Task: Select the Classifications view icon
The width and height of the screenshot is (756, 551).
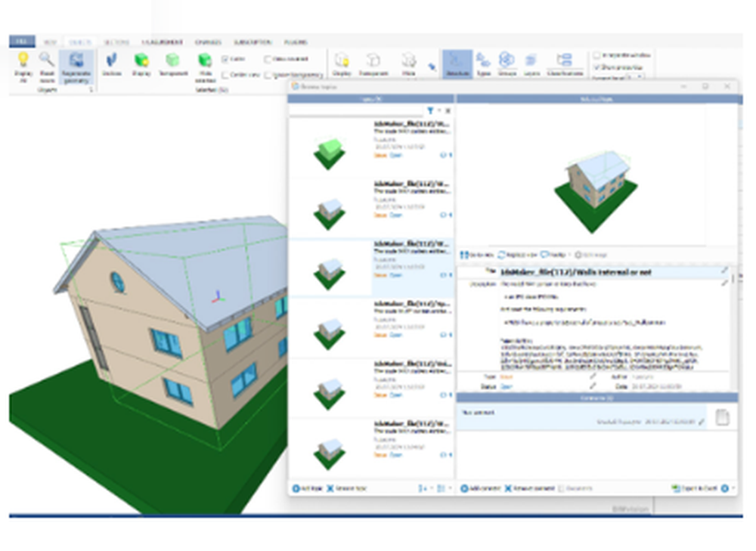Action: click(564, 60)
